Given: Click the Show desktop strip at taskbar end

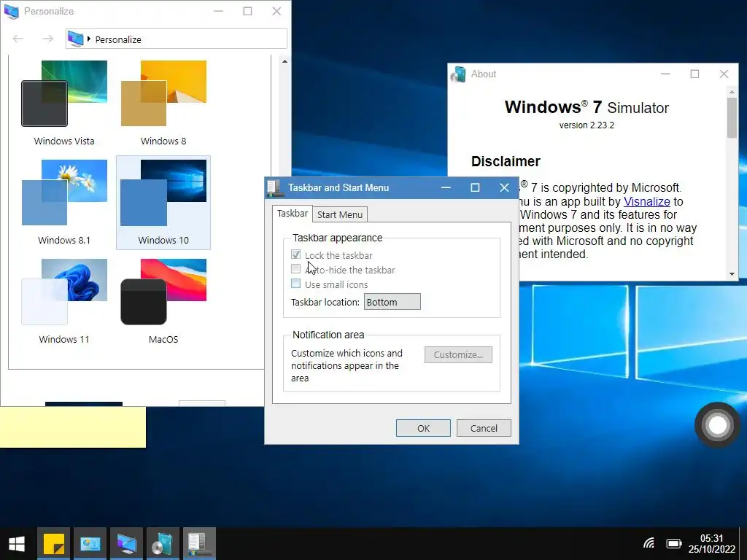Looking at the screenshot, I should click(743, 544).
